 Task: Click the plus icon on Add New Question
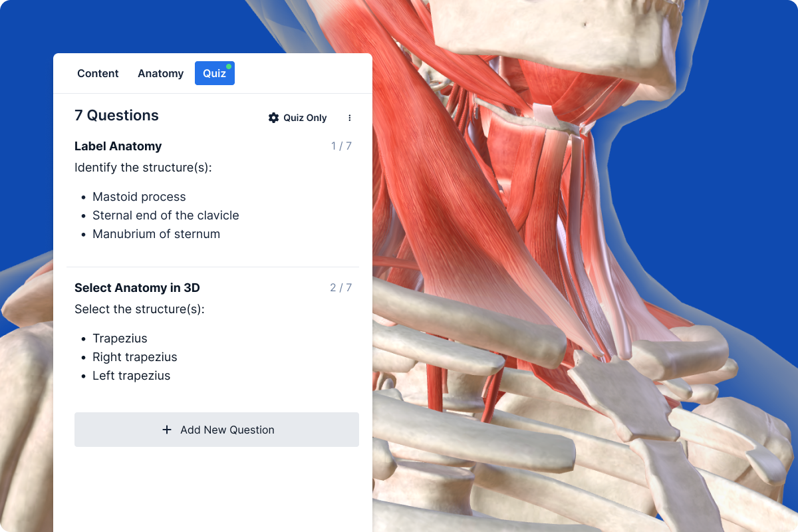[x=167, y=430]
